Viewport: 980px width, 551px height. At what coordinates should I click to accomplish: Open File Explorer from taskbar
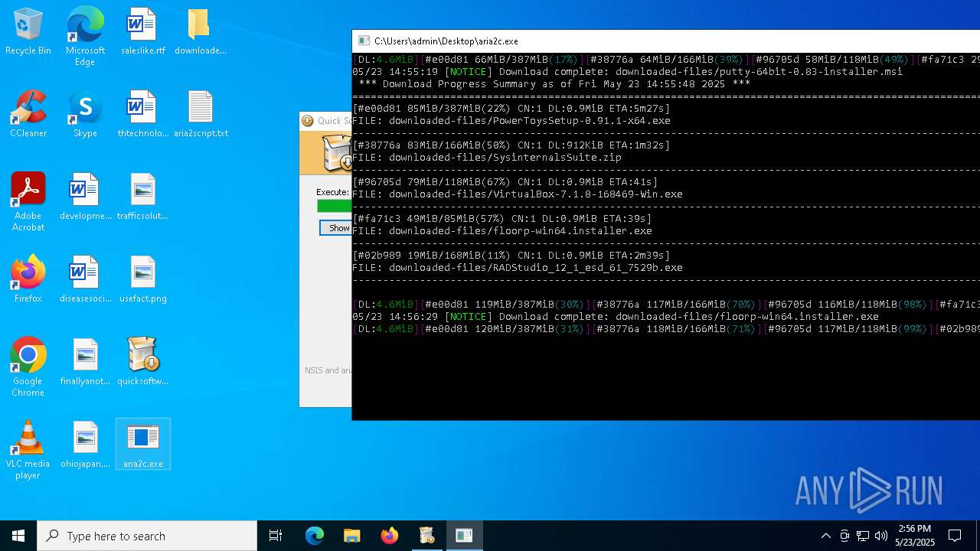pyautogui.click(x=351, y=536)
